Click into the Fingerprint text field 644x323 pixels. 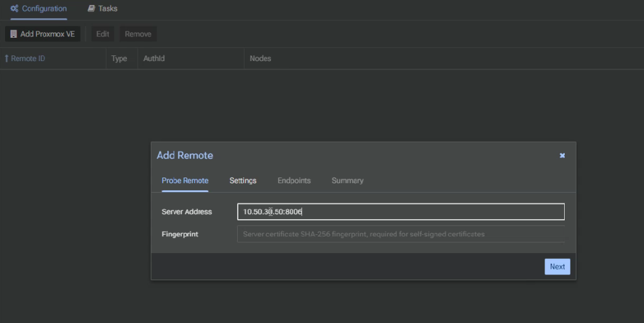pos(400,234)
